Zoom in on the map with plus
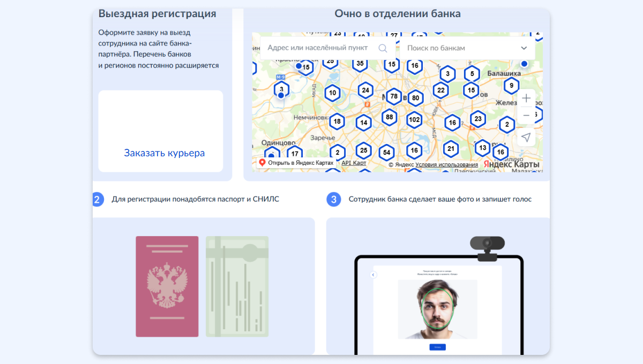The image size is (643, 364). tap(526, 98)
